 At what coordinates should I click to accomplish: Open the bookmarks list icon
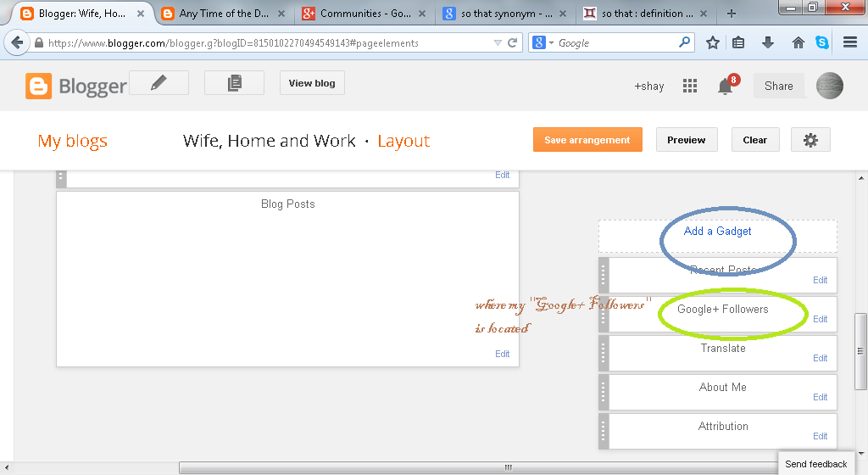(738, 42)
